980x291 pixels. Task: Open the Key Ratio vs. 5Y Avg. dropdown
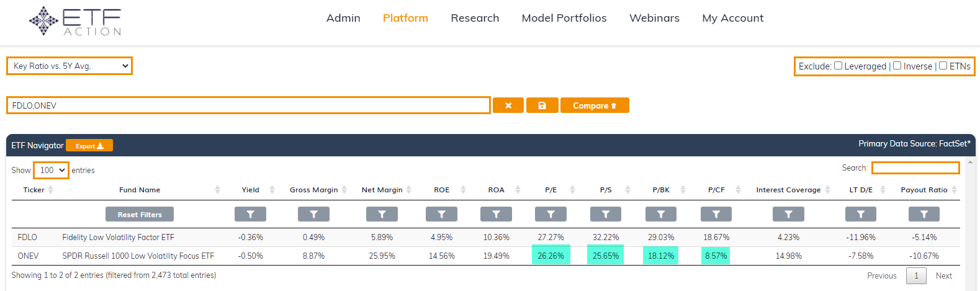(x=70, y=66)
